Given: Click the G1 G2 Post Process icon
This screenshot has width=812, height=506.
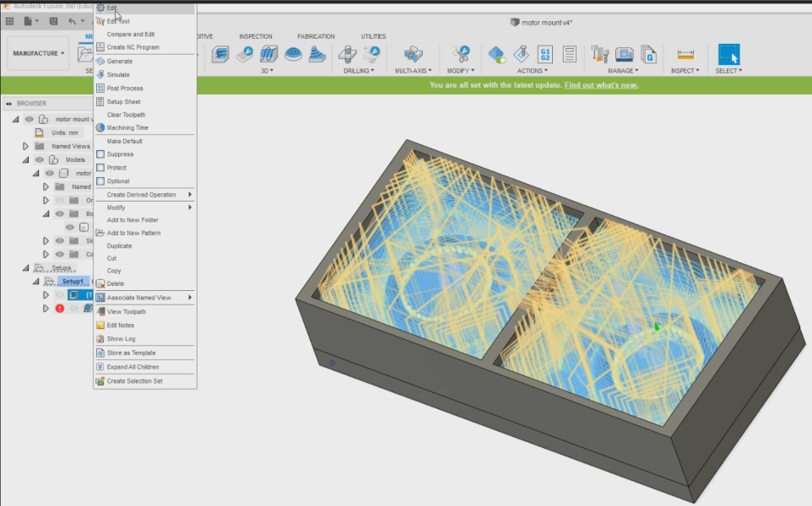Looking at the screenshot, I should click(x=545, y=54).
